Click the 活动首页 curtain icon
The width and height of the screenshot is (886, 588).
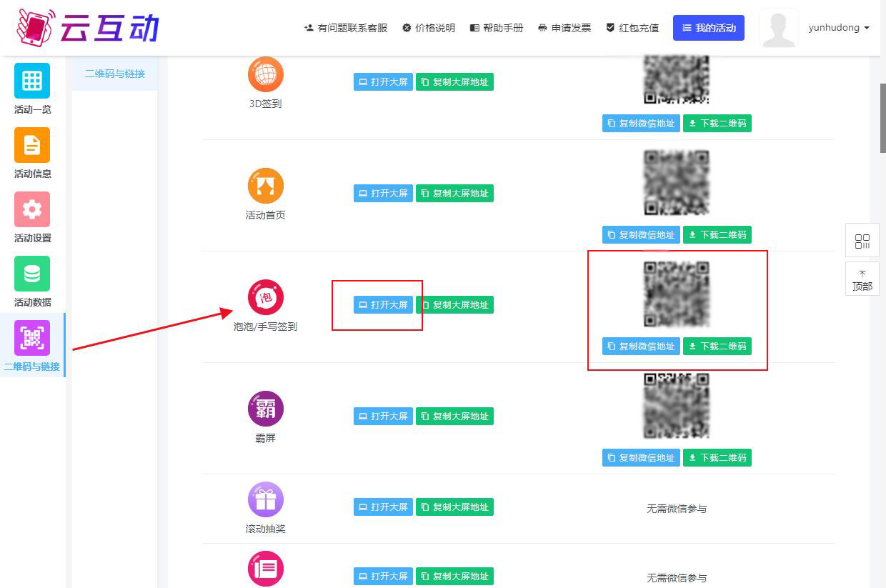click(x=266, y=186)
